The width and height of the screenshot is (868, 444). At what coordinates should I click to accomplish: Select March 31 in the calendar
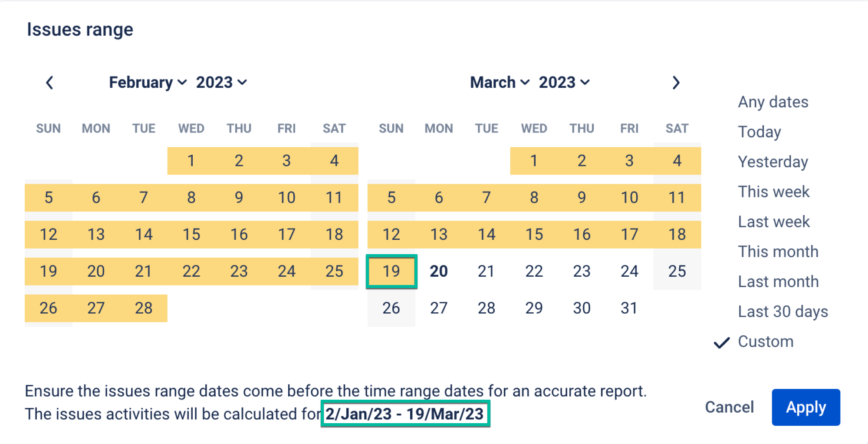tap(629, 308)
